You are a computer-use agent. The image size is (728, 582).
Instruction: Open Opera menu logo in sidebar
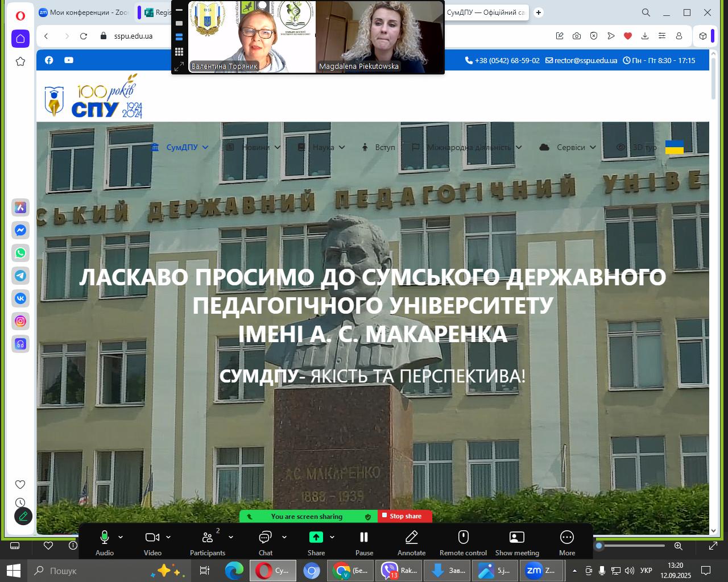(x=20, y=15)
